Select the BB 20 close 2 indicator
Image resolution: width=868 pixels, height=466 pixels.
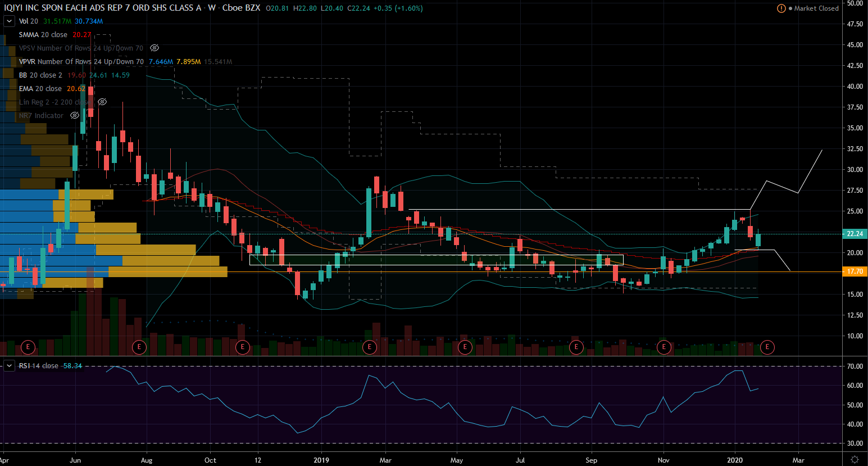[40, 75]
